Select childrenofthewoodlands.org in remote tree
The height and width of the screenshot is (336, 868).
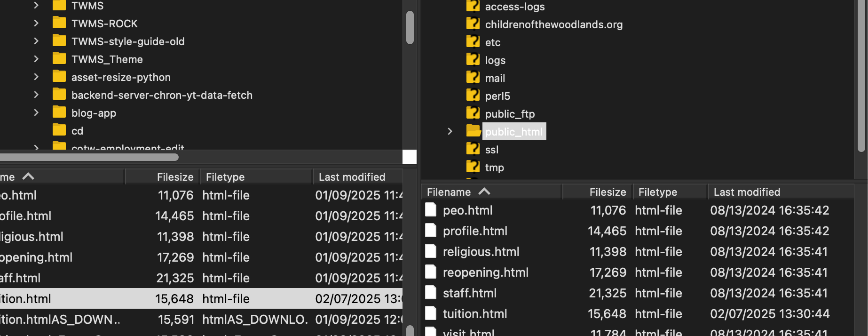[553, 24]
